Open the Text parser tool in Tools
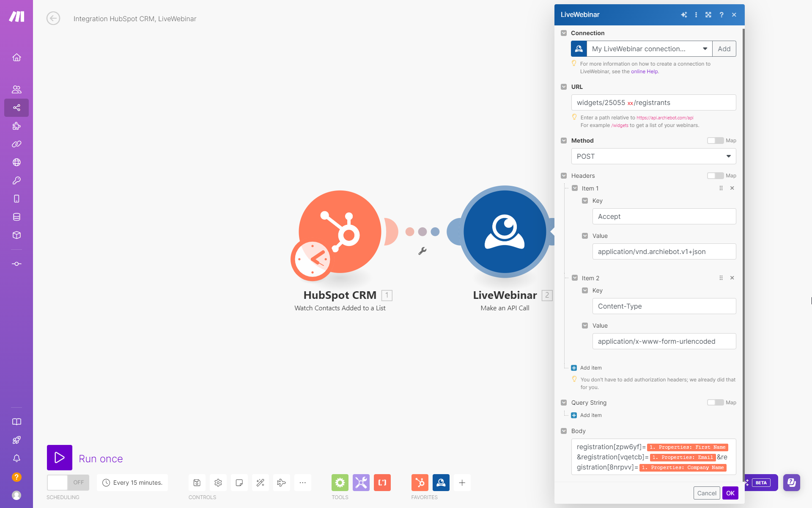Viewport: 812px width, 508px height. (382, 483)
